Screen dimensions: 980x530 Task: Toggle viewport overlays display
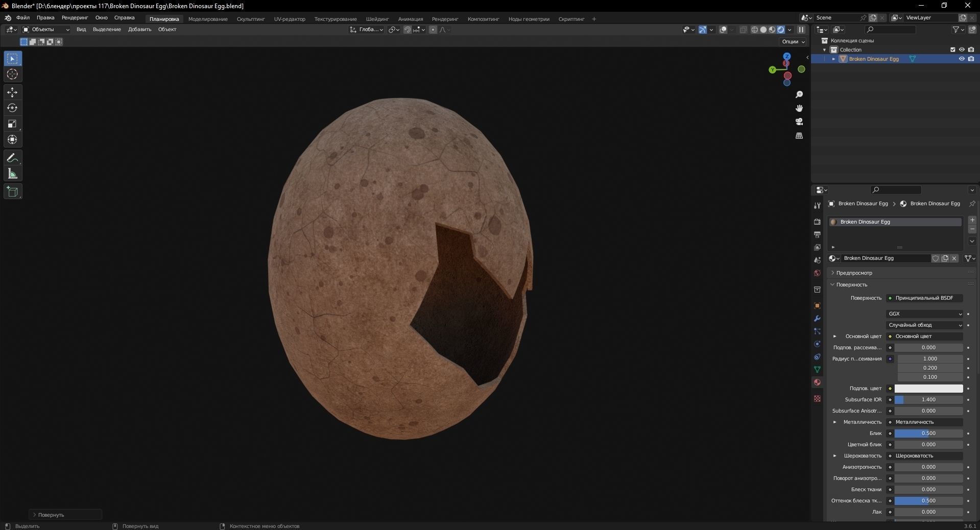[x=723, y=30]
